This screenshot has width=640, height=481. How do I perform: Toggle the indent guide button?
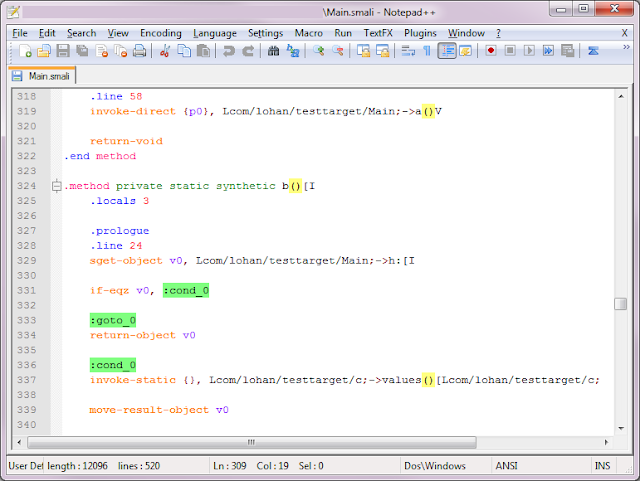tap(446, 51)
